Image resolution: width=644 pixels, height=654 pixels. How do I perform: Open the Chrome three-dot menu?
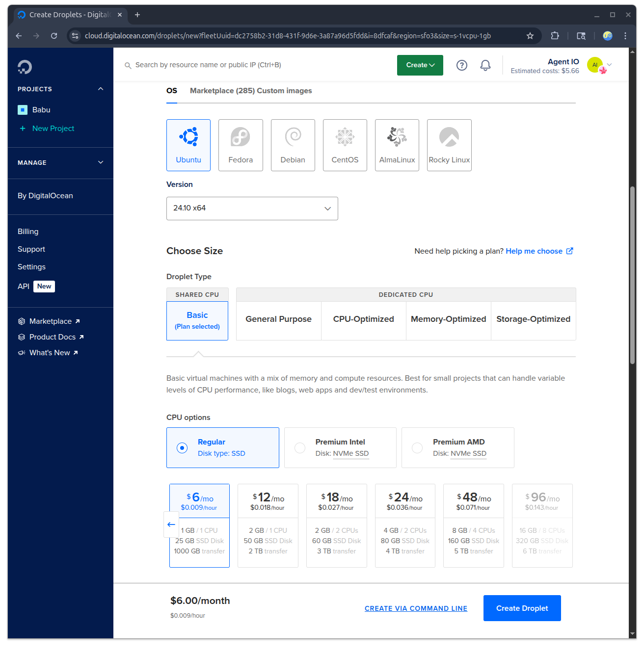[625, 36]
